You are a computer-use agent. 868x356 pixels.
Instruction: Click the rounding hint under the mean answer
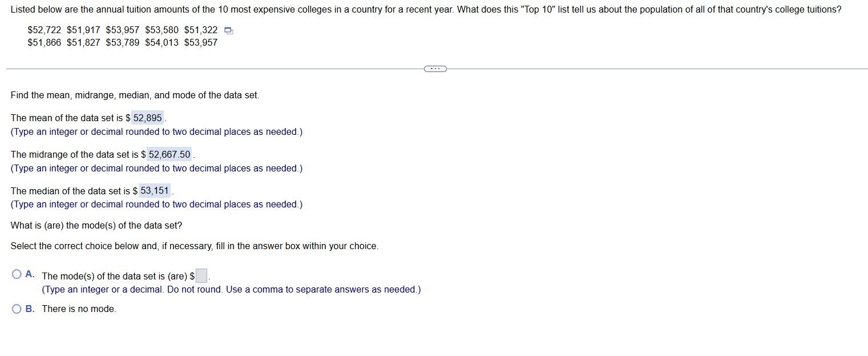tap(156, 131)
